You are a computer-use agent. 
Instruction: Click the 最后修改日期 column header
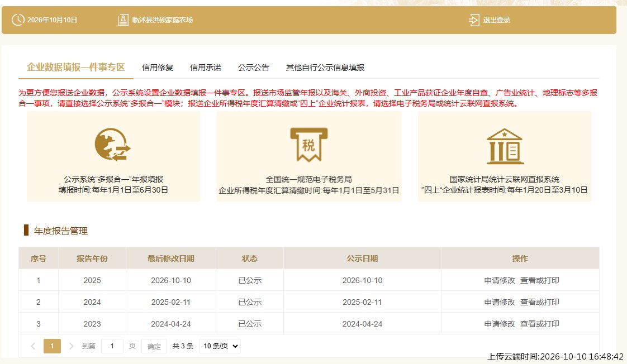click(171, 258)
